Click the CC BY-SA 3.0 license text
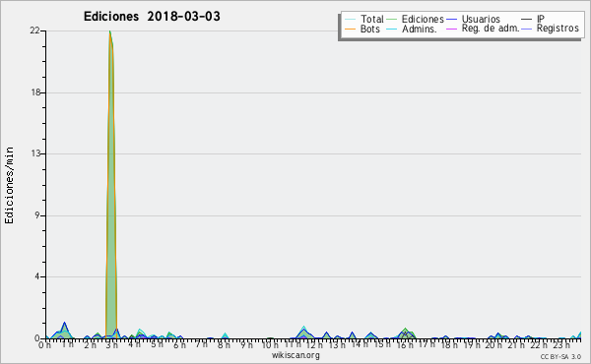The height and width of the screenshot is (364, 591). (560, 357)
